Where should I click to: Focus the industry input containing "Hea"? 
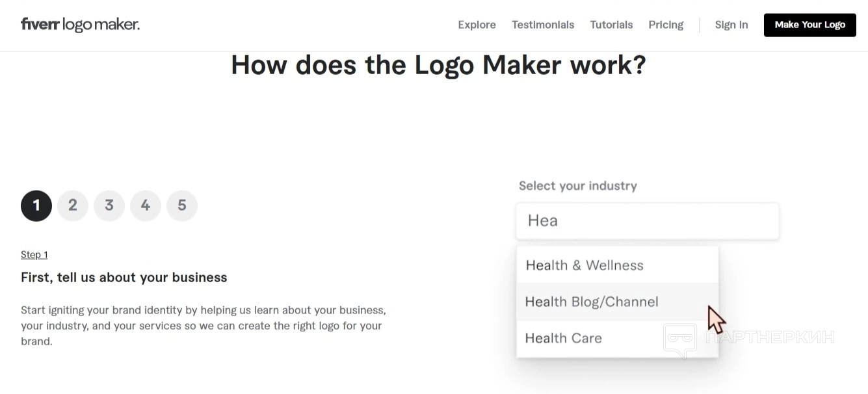[647, 221]
